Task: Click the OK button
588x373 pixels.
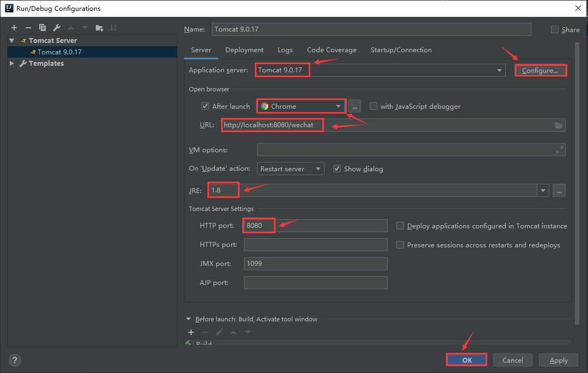Action: [x=467, y=360]
